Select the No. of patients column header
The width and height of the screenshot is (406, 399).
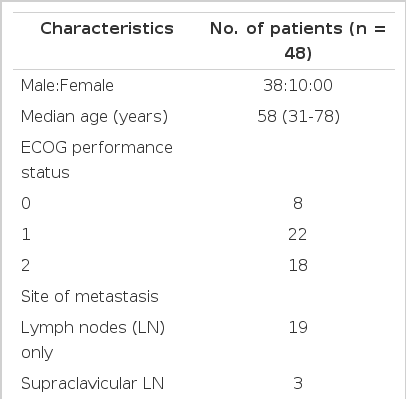[298, 41]
